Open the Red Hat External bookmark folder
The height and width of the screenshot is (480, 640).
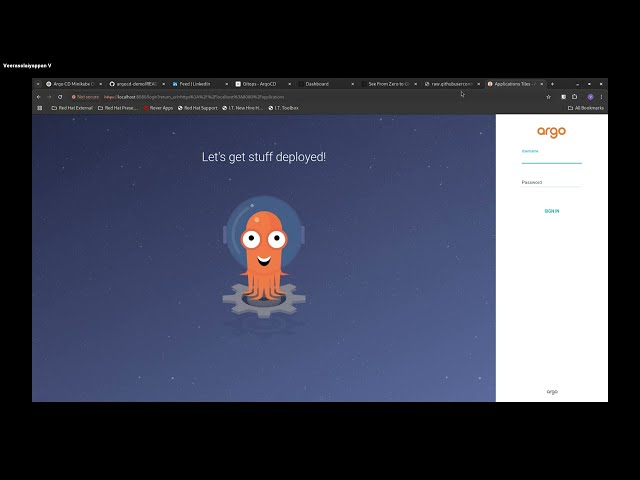[x=72, y=108]
